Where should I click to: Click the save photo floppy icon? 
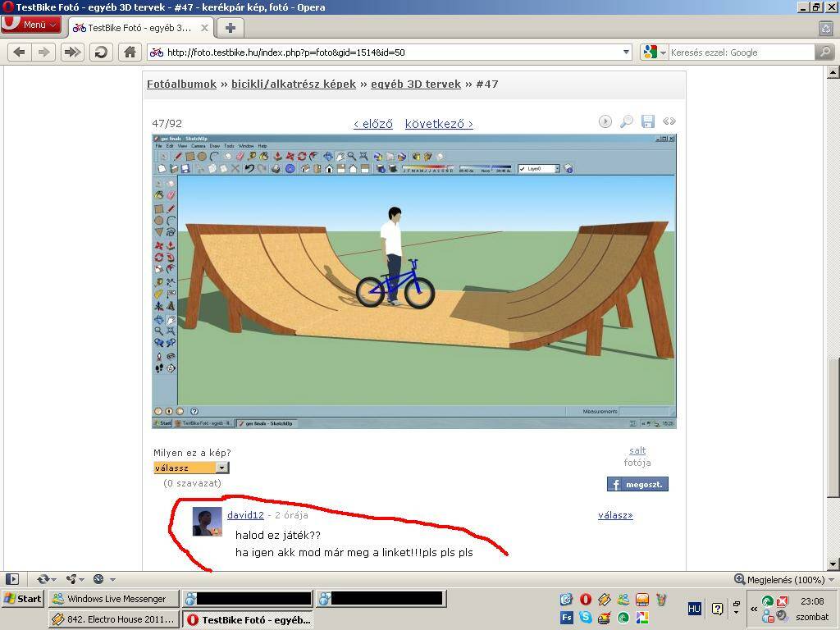(648, 121)
